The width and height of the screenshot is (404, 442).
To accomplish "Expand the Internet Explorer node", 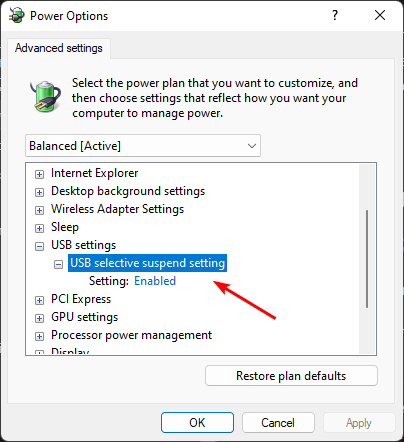I will click(x=39, y=174).
